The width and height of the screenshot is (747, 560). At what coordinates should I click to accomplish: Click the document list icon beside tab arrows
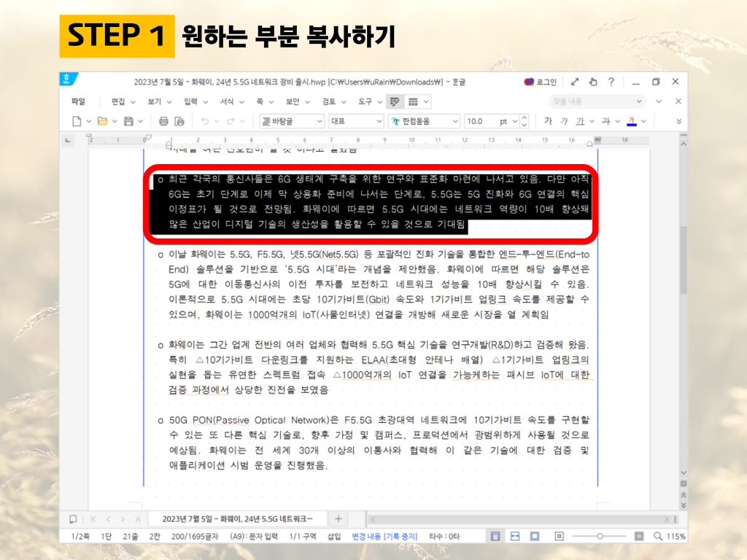pos(73,519)
